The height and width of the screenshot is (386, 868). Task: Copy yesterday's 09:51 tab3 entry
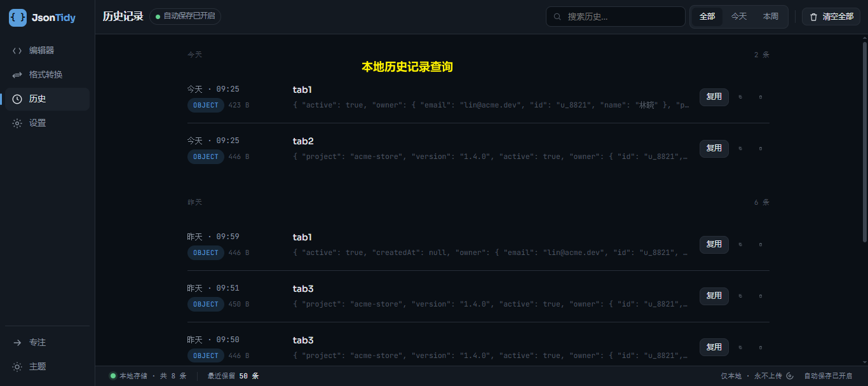pos(740,296)
